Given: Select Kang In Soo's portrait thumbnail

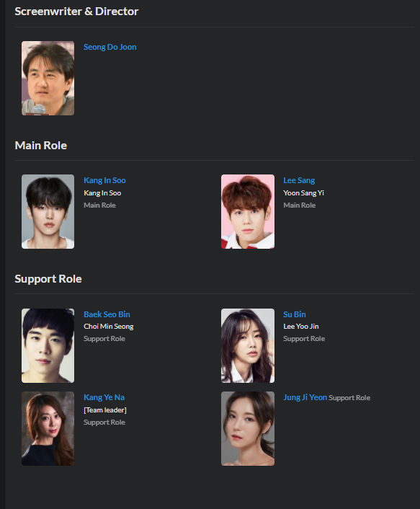Looking at the screenshot, I should click(x=48, y=212).
